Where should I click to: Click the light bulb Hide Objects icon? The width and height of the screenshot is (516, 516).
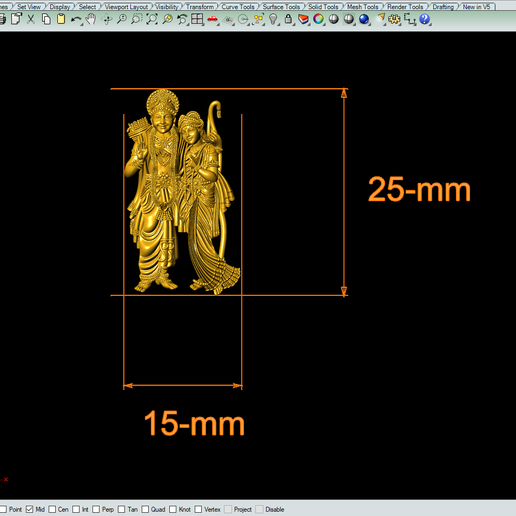pyautogui.click(x=273, y=19)
